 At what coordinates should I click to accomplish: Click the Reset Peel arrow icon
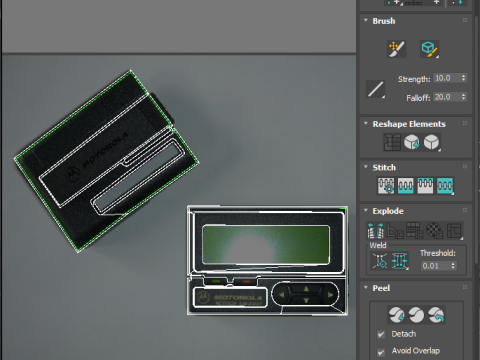436,315
